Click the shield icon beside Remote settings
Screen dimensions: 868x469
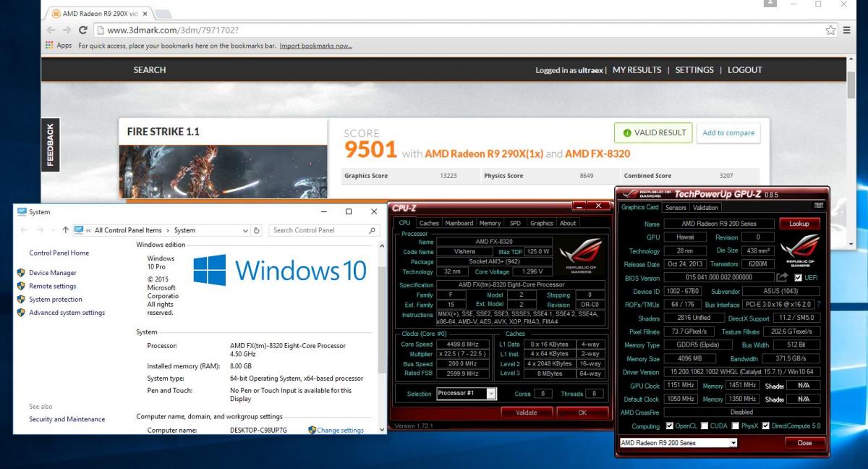click(22, 286)
